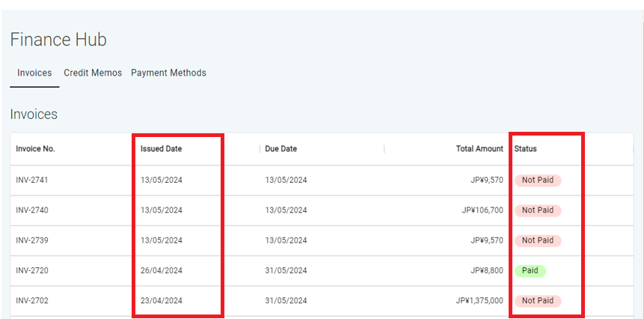
Task: Sort by Due Date column header
Action: point(280,149)
